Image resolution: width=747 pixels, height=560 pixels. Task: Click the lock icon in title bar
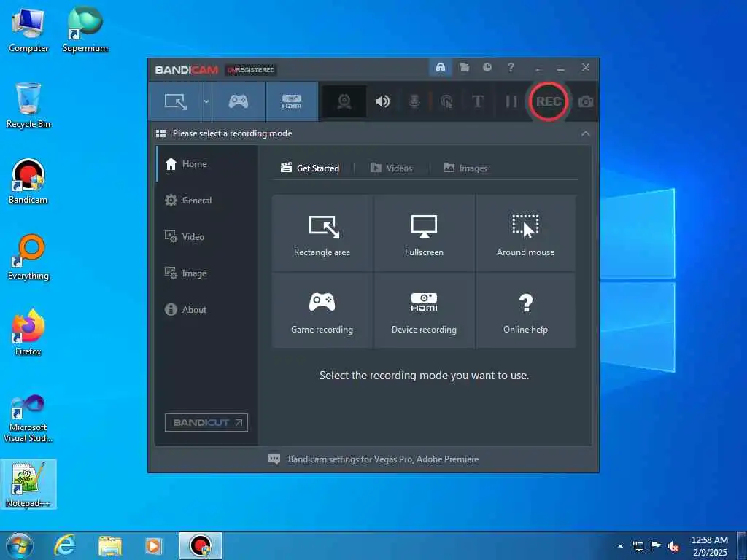[x=440, y=68]
